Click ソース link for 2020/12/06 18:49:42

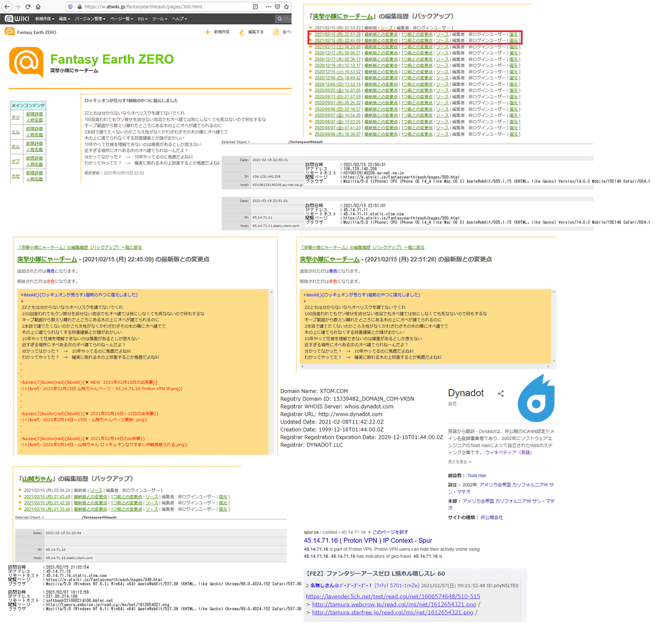[x=442, y=78]
